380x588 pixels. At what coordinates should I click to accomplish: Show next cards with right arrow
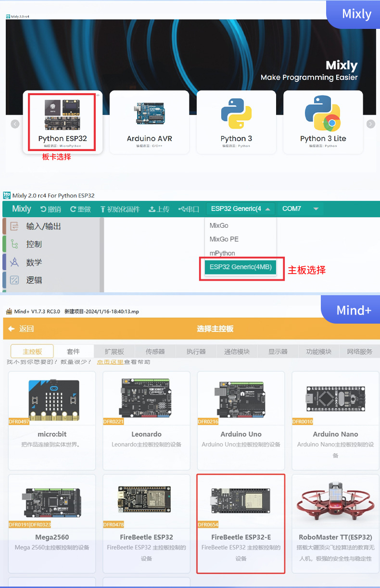370,124
